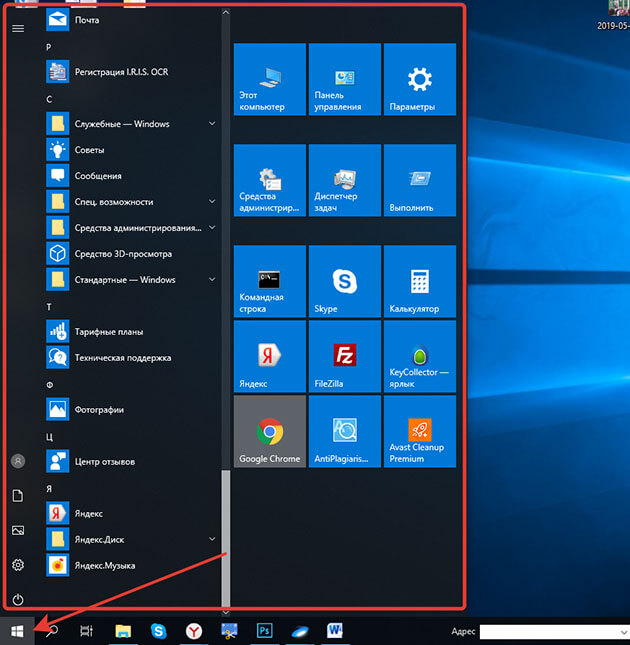Open the KeyCollector shortcut tile
630x645 pixels.
pos(420,356)
